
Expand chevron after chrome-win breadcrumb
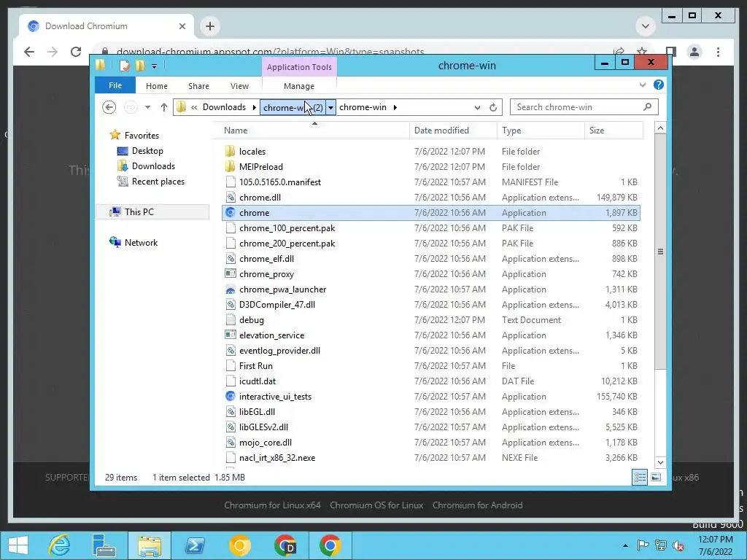pos(395,107)
